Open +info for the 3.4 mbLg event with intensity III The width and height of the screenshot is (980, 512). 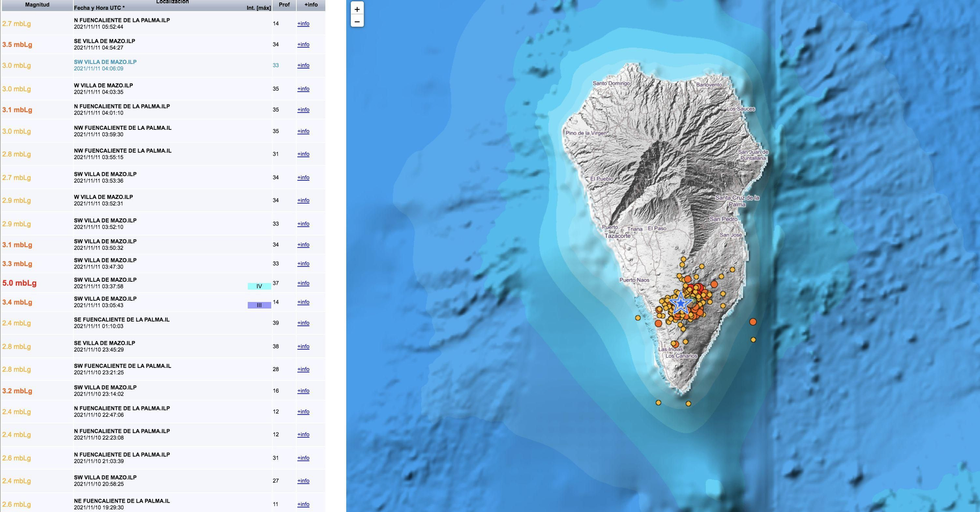pyautogui.click(x=303, y=302)
